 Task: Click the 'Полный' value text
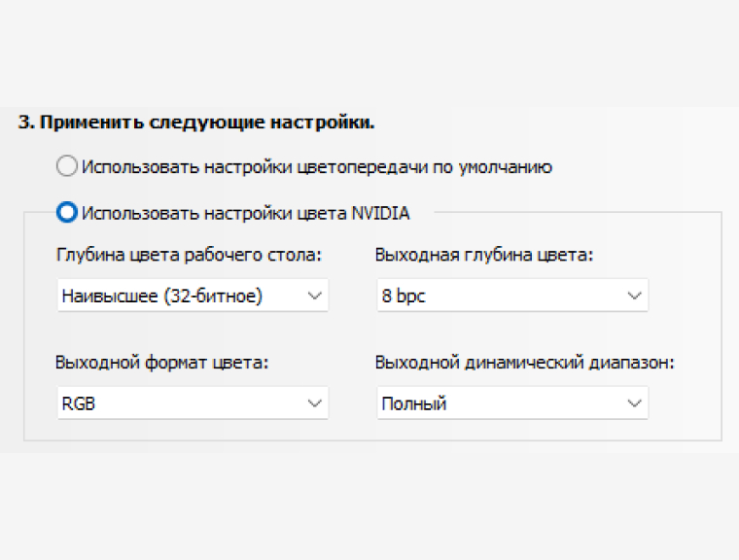414,402
